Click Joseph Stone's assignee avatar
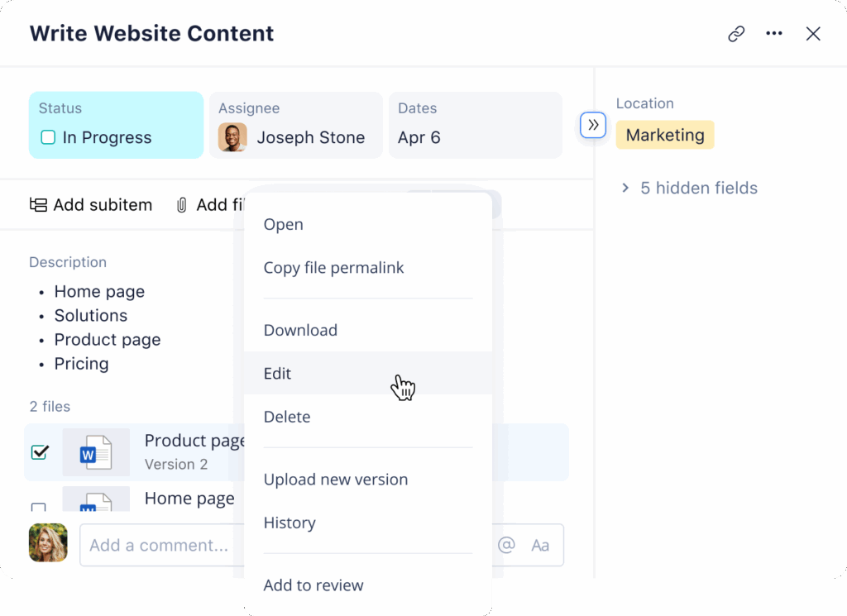Image resolution: width=847 pixels, height=616 pixels. [x=232, y=137]
